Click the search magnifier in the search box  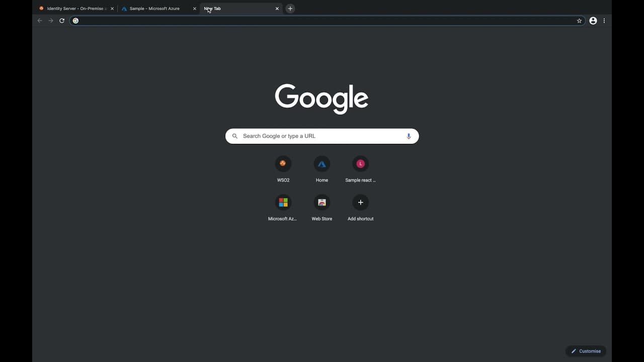point(234,136)
